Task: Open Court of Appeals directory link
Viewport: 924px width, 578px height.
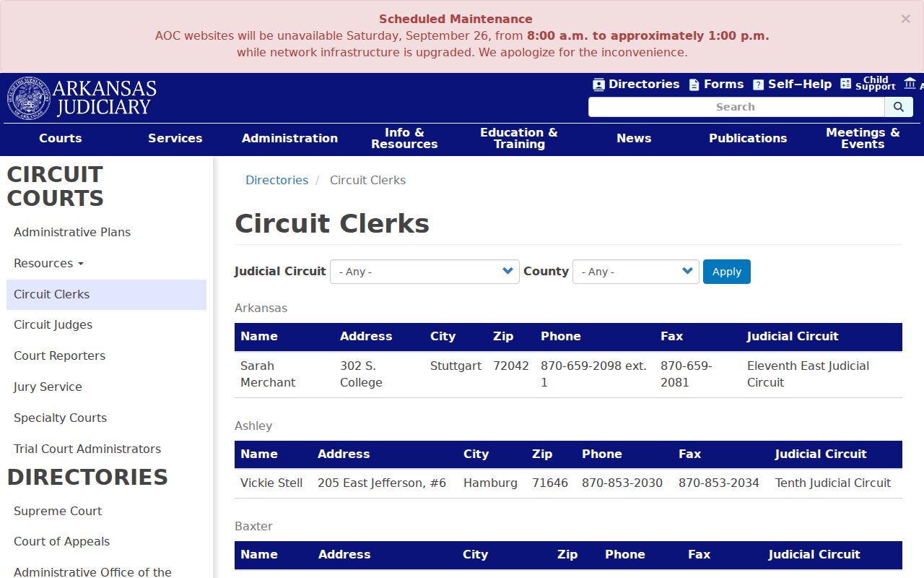Action: pos(62,541)
